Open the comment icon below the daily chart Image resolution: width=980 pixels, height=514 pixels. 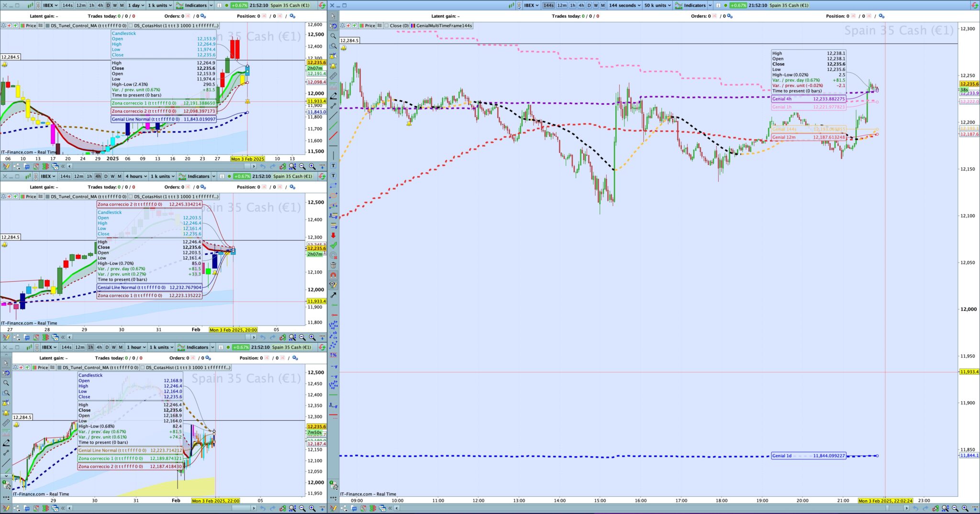tap(27, 166)
